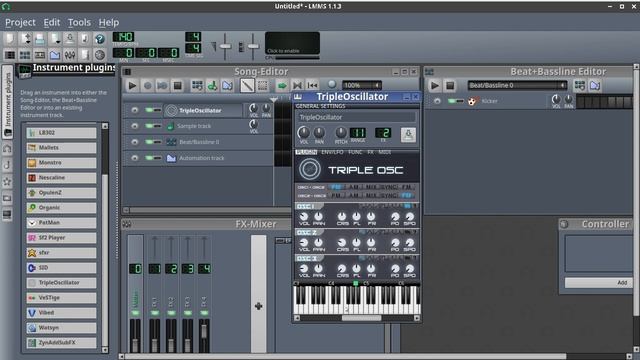Viewport: 640px width, 360px height.
Task: Toggle mute LED on FX-Mixer Master channel
Action: click(135, 313)
